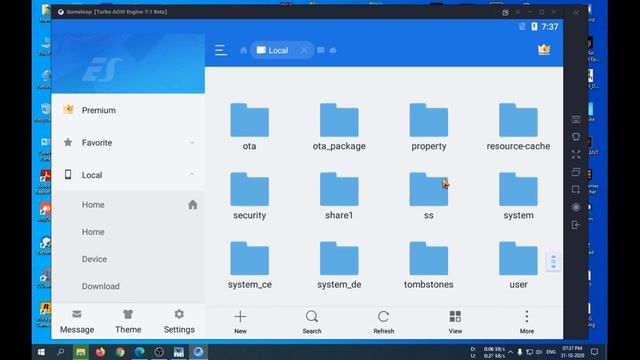The width and height of the screenshot is (640, 360).
Task: Open the hamburger menu in ES header
Action: (221, 50)
